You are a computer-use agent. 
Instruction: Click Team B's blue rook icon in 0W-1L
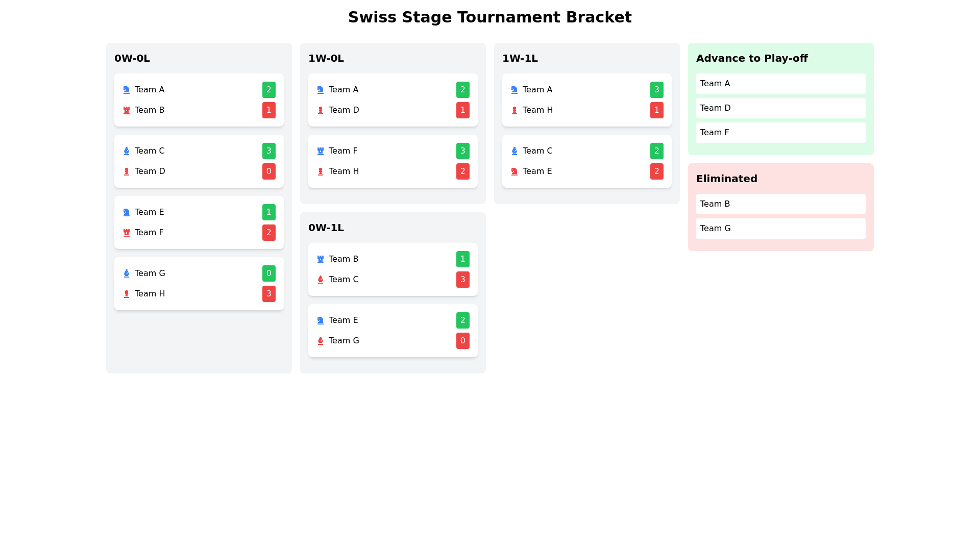(320, 259)
